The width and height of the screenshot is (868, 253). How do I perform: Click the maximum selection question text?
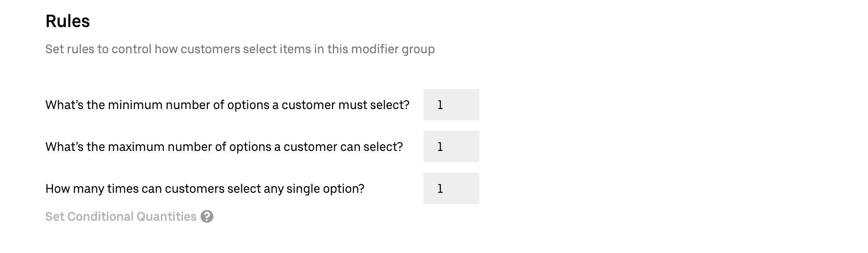tap(225, 147)
